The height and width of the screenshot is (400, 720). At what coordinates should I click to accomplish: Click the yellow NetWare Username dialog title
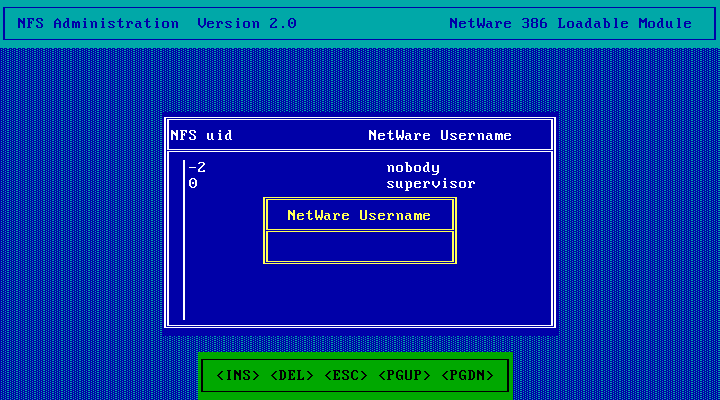click(359, 215)
